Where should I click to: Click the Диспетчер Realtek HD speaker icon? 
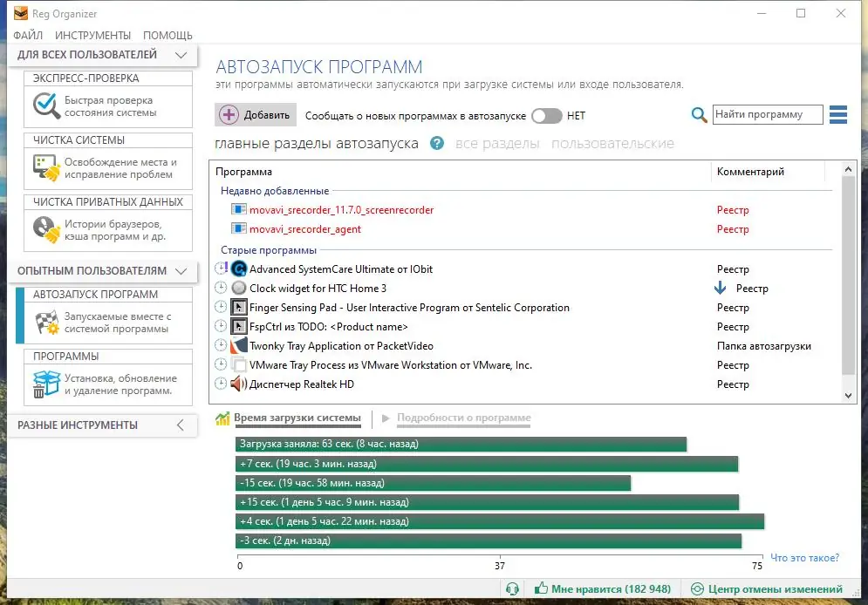click(238, 384)
